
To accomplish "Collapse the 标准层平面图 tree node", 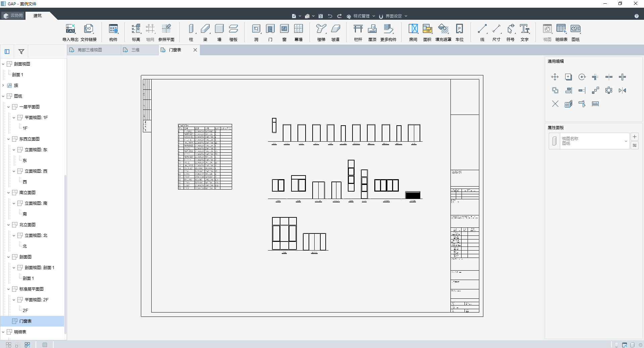I will [x=8, y=289].
